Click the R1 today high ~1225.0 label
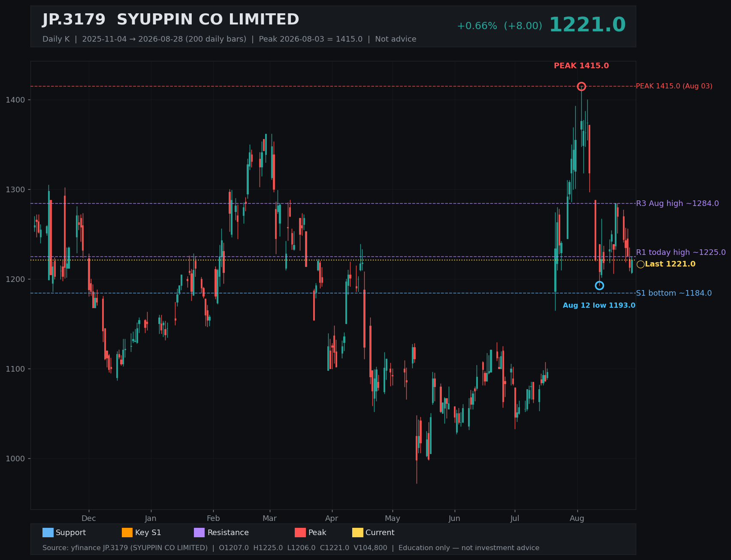 coord(681,252)
